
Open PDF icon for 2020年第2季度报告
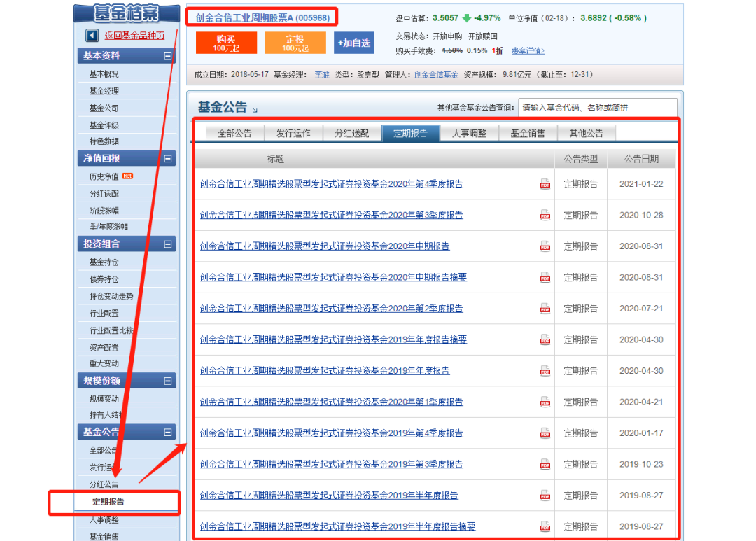(x=545, y=309)
